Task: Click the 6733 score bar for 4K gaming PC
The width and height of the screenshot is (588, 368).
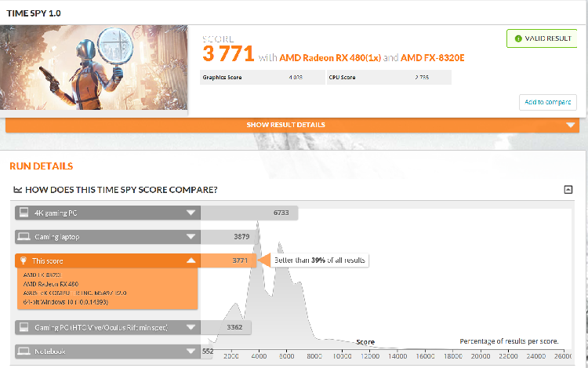Action: click(x=249, y=213)
